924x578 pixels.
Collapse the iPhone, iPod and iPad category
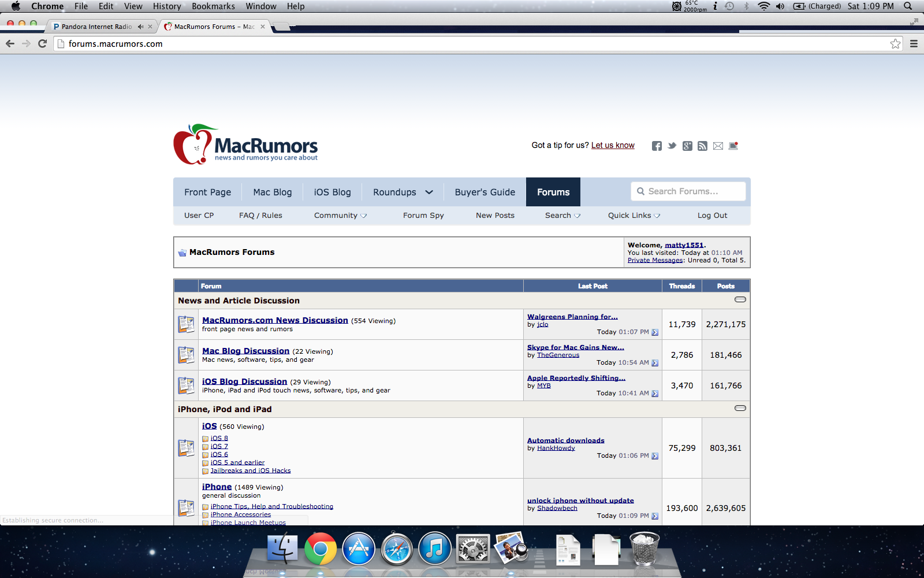(x=740, y=408)
